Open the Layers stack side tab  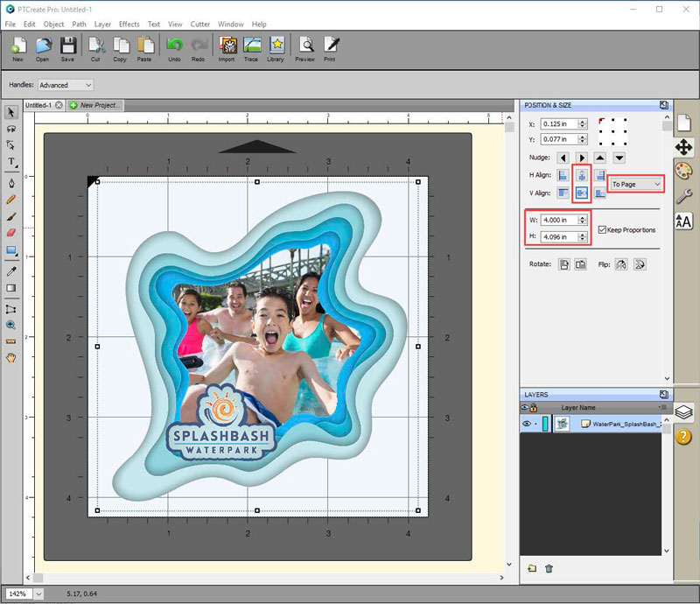point(683,412)
